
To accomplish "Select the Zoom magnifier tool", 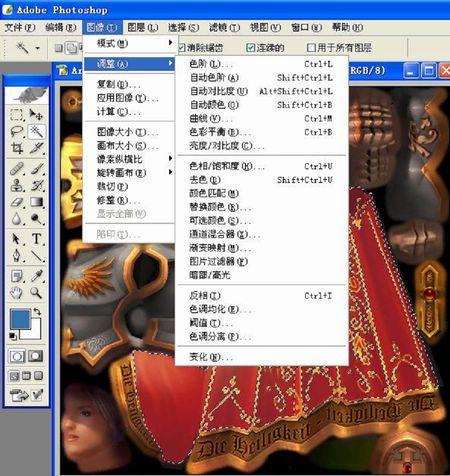I will tap(36, 293).
